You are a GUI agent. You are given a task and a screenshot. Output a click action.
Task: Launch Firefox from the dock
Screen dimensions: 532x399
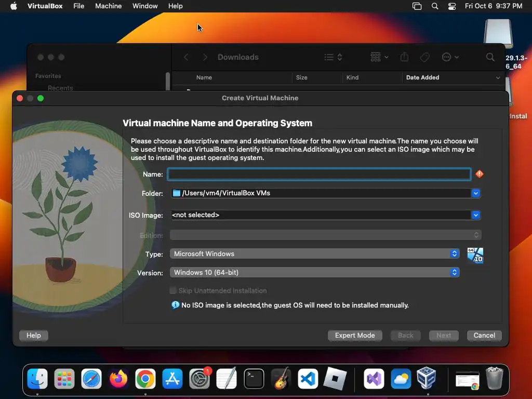tap(118, 379)
